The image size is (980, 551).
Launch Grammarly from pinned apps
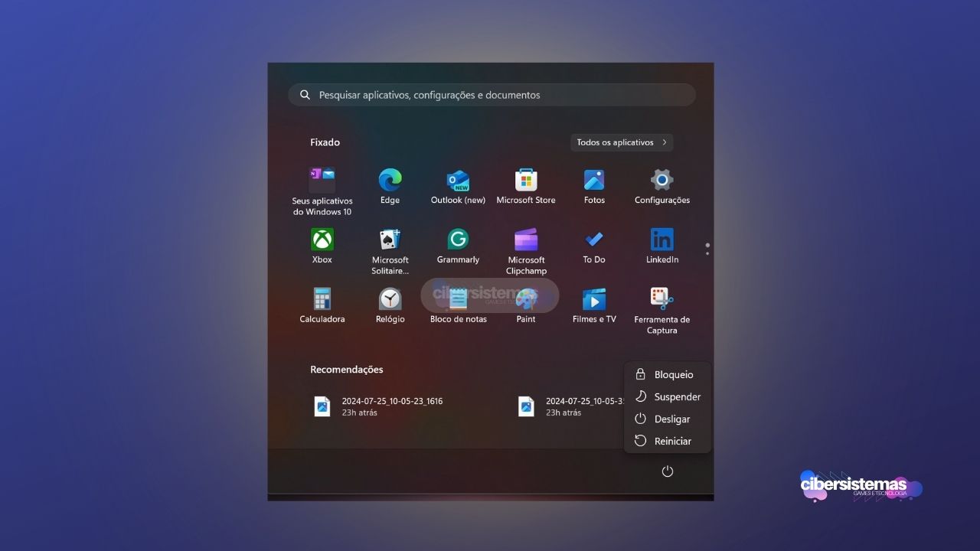tap(458, 246)
